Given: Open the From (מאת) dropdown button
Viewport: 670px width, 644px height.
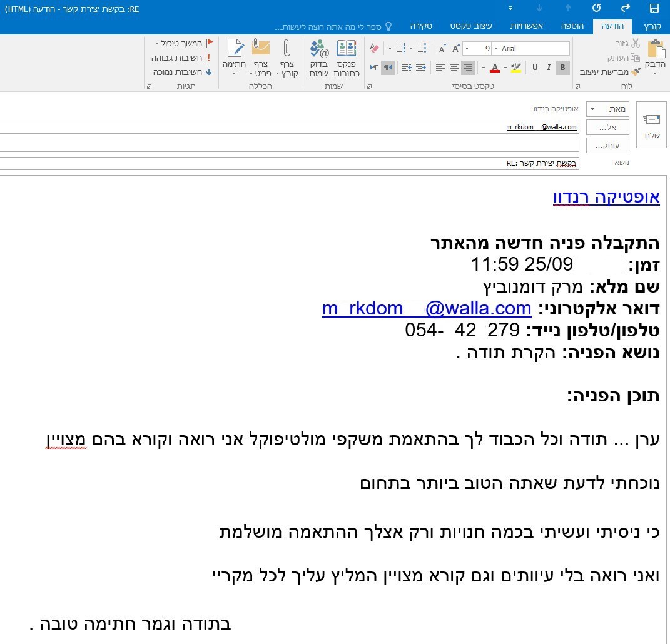Looking at the screenshot, I should coord(607,109).
